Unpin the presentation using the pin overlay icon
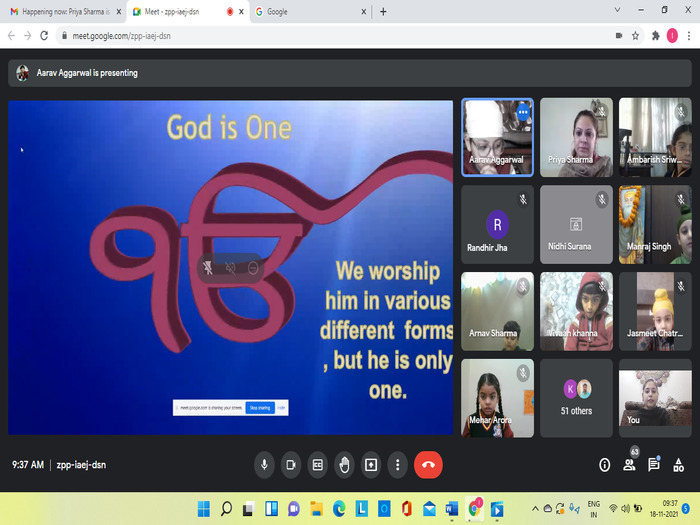Viewport: 700px width, 525px height. tap(208, 268)
